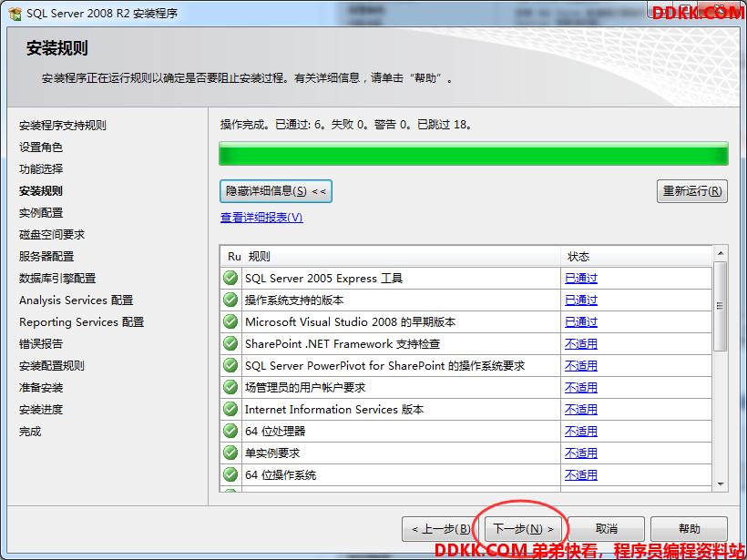This screenshot has height=560, width=747.
Task: Open 已通过 link for Visual Studio 2008 的早期版本
Action: click(x=580, y=322)
